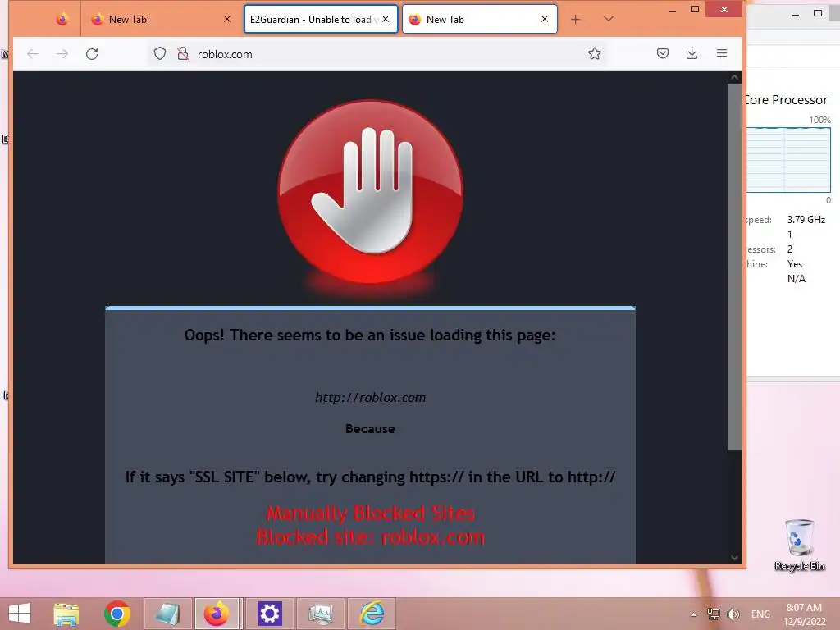Open the Firefox downloads panel
Image resolution: width=840 pixels, height=630 pixels.
coord(692,53)
